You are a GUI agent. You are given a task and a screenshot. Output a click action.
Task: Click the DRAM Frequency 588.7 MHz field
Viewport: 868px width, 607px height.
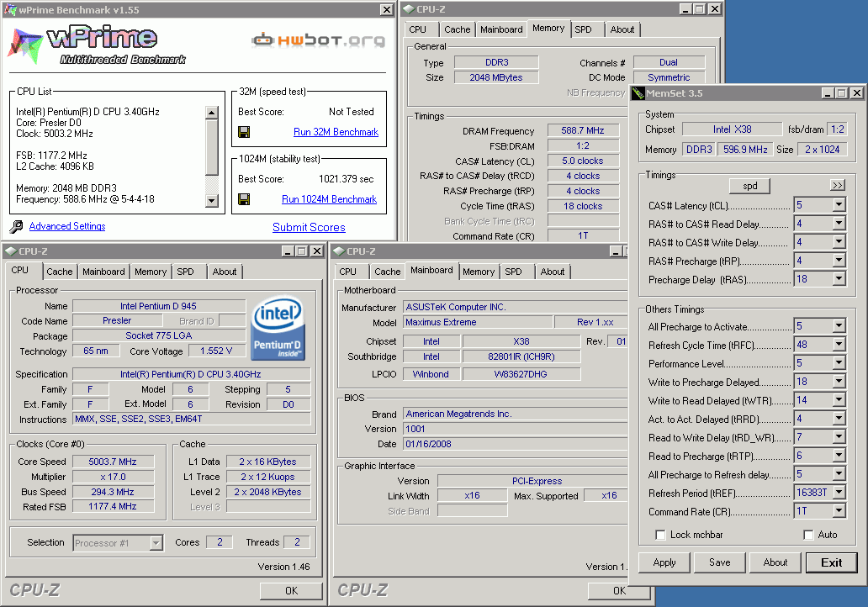pos(583,130)
